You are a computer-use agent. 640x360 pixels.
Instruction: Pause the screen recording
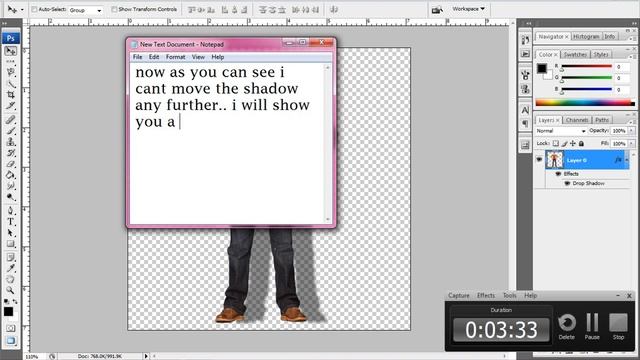point(592,326)
